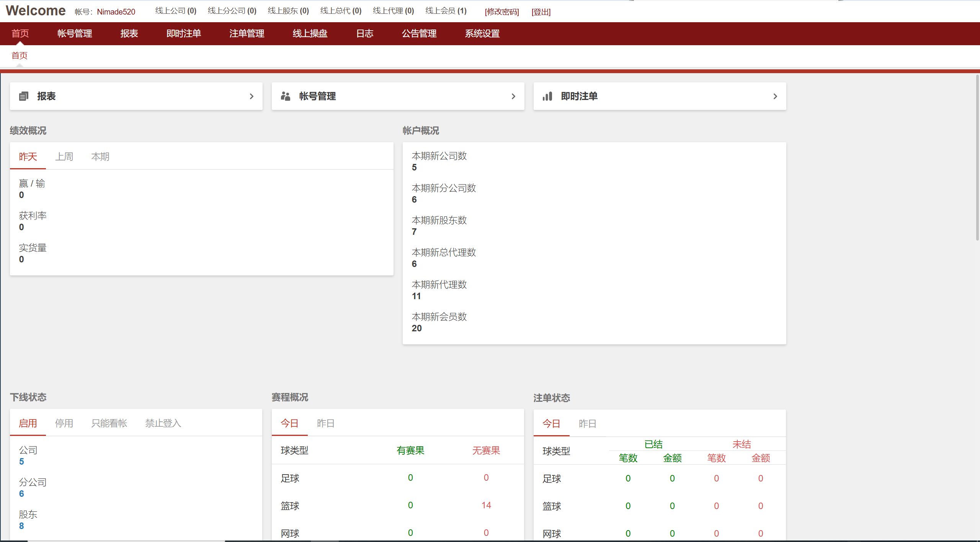The height and width of the screenshot is (542, 980).
Task: Select 首页 in the red navigation bar
Action: 20,34
